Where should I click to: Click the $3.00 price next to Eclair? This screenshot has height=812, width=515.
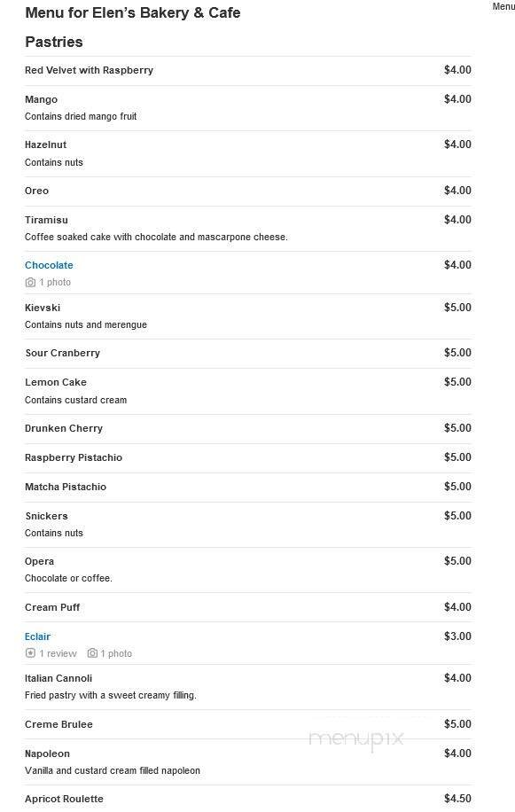coord(458,636)
